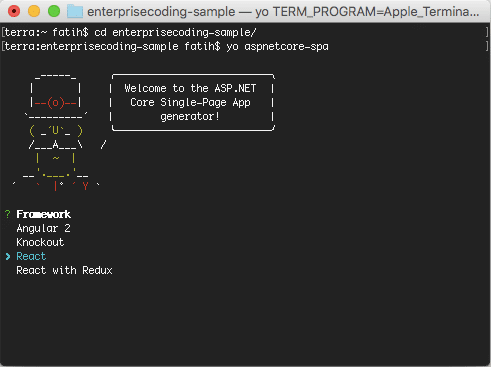This screenshot has width=491, height=367.
Task: Click the Welcome to ASP.NET message box
Action: click(x=193, y=102)
